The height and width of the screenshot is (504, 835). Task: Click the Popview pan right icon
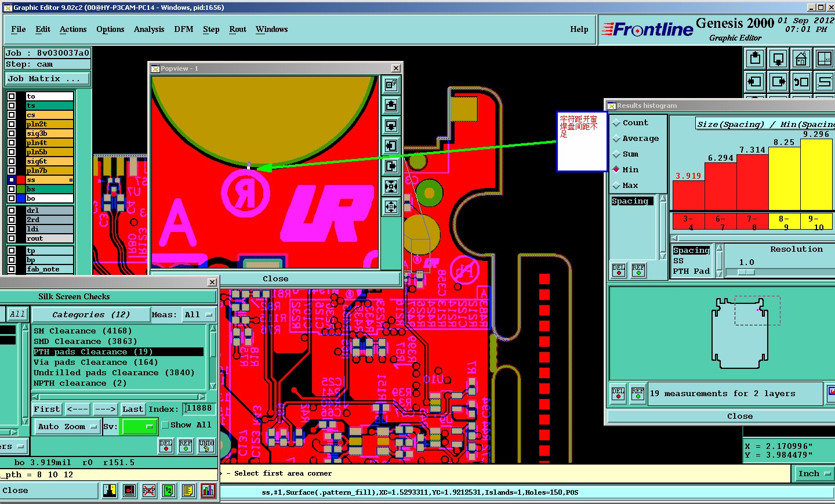tap(391, 166)
